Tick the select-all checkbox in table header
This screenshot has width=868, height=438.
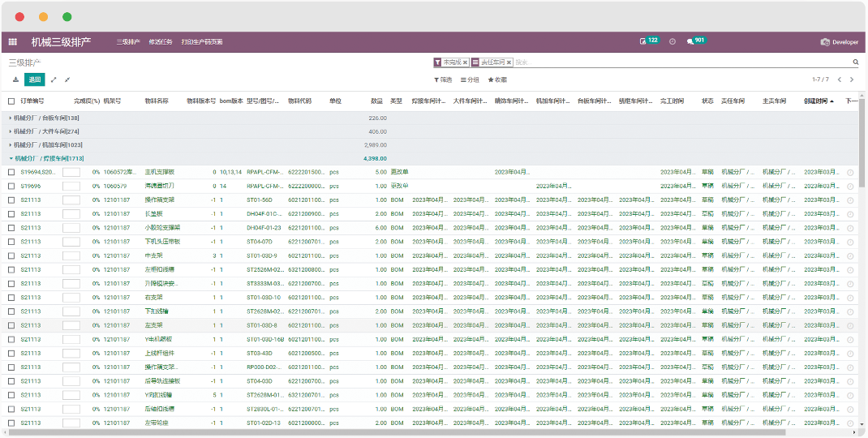(x=11, y=101)
